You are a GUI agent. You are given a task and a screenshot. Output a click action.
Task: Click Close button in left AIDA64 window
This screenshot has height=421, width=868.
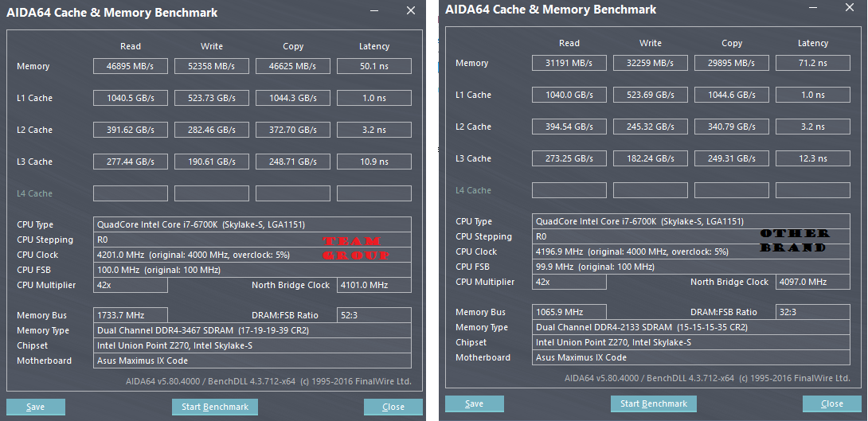point(393,407)
